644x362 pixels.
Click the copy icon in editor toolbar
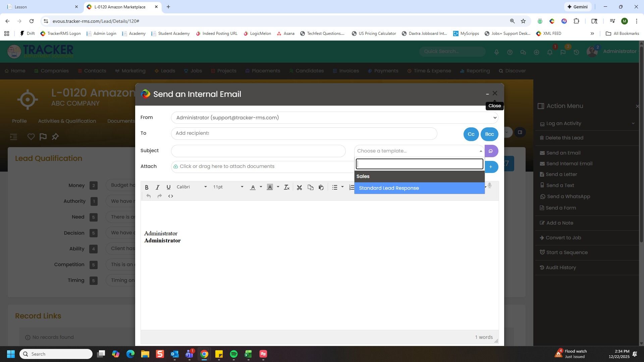point(310,187)
